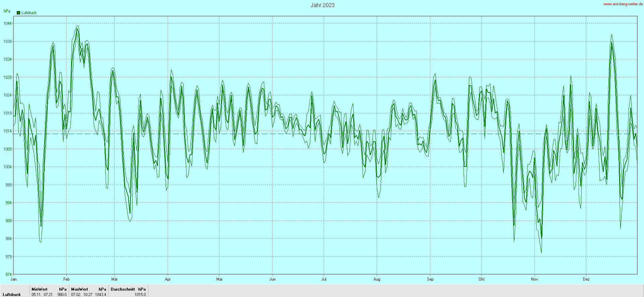
Task: Click the maximum value 1043.4
Action: coord(101,295)
